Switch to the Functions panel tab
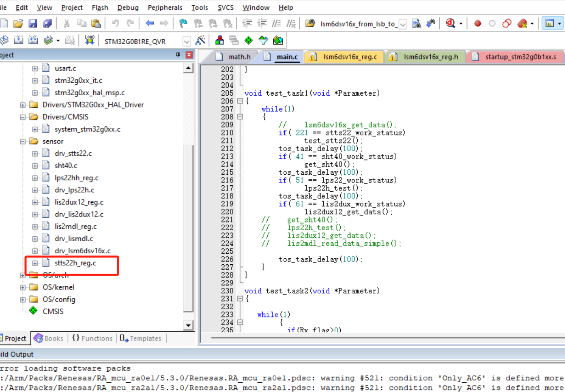This screenshot has height=392, width=565. tap(92, 338)
